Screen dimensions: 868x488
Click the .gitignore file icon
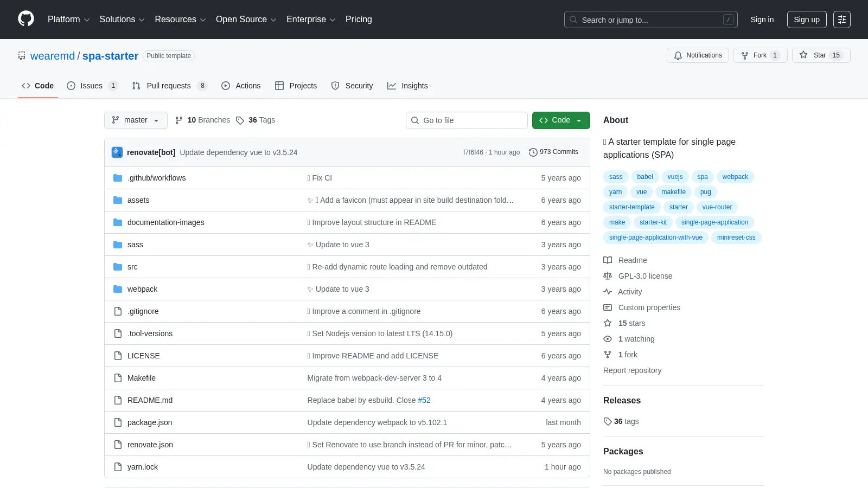tap(118, 311)
